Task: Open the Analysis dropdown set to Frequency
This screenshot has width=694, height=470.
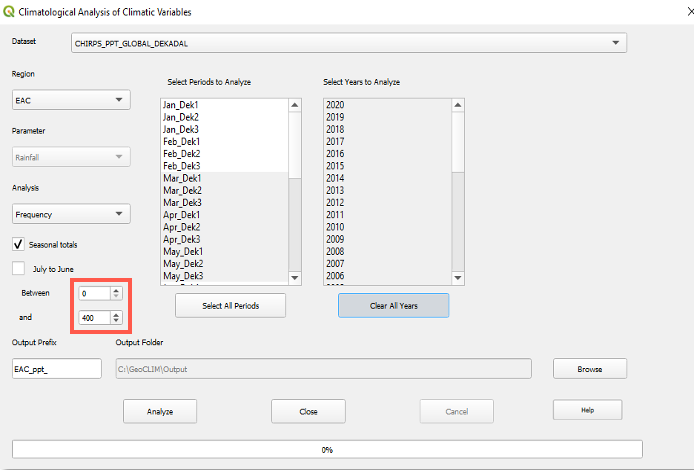Action: coord(71,213)
